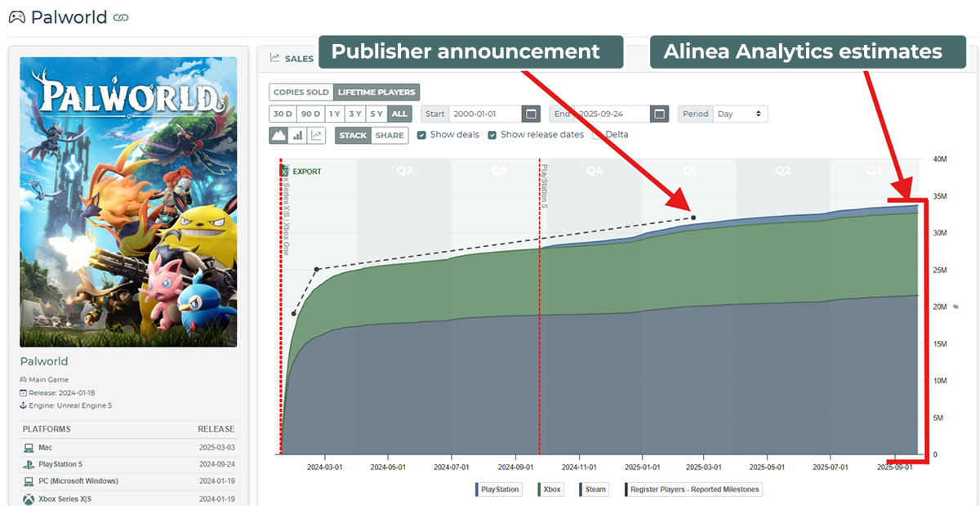Toggle the Show deals checkbox
This screenshot has width=980, height=506.
coord(421,135)
